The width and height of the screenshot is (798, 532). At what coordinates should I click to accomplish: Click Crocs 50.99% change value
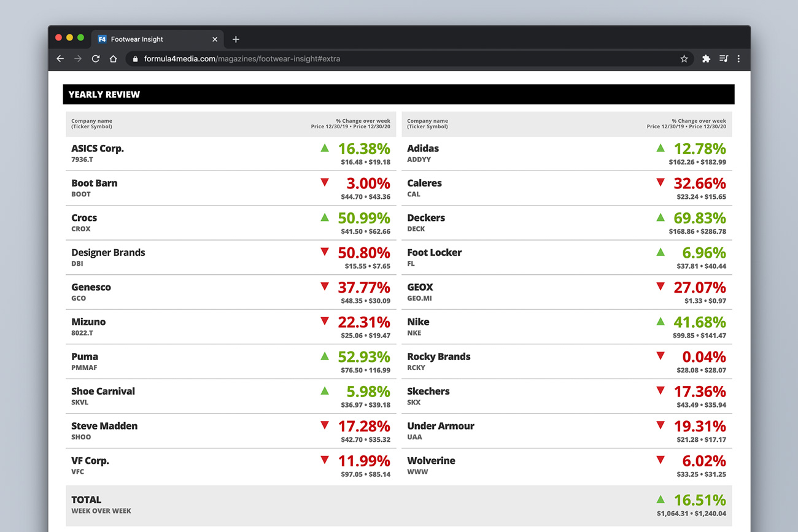364,218
